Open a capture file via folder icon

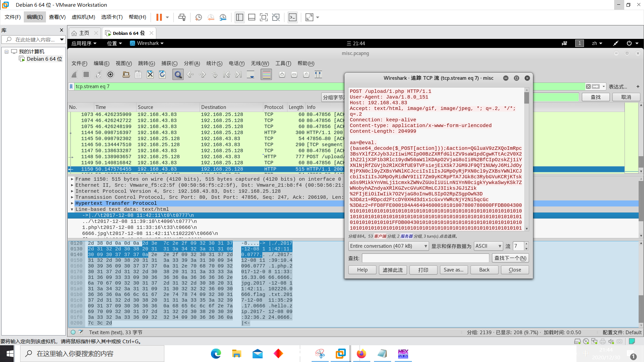126,74
